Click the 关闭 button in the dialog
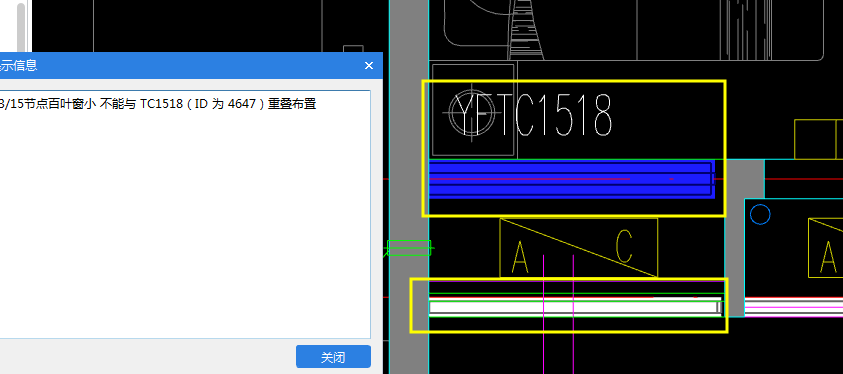The height and width of the screenshot is (374, 843). point(333,357)
